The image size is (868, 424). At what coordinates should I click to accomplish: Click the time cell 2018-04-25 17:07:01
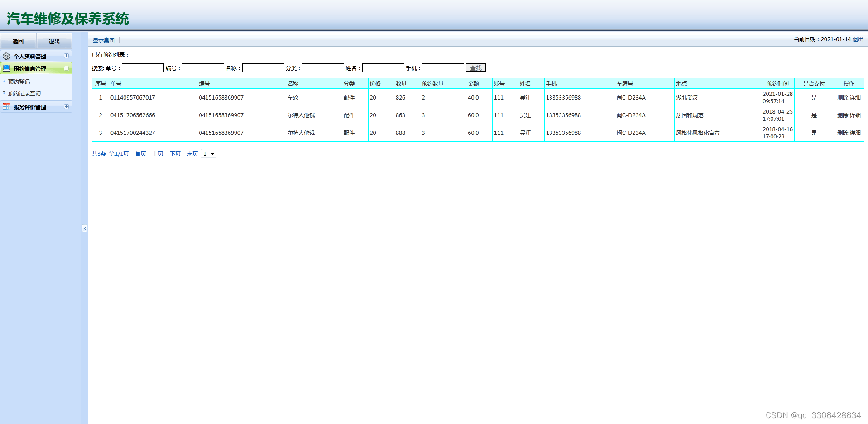click(777, 115)
